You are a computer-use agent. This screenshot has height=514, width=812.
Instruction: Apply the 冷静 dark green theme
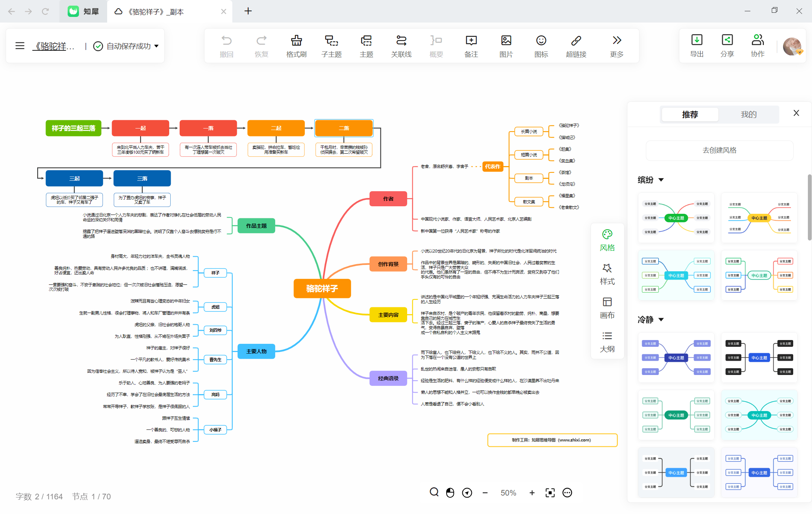point(676,415)
